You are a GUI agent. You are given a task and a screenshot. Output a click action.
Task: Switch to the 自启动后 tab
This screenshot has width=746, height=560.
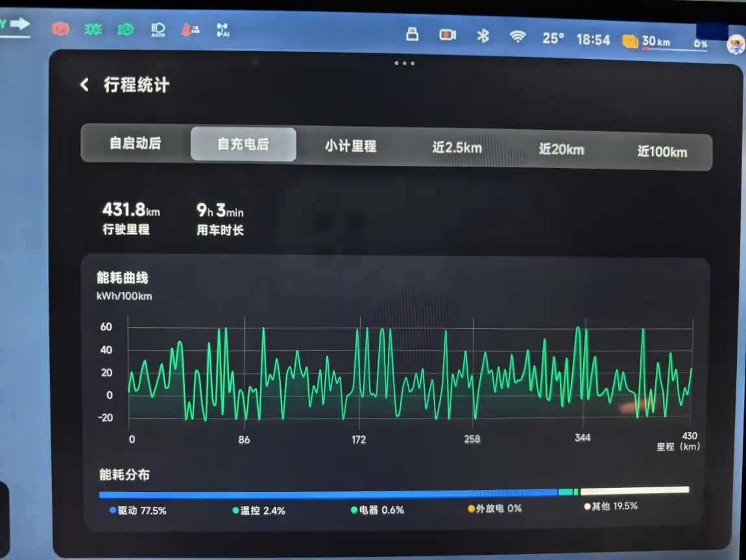pyautogui.click(x=135, y=144)
